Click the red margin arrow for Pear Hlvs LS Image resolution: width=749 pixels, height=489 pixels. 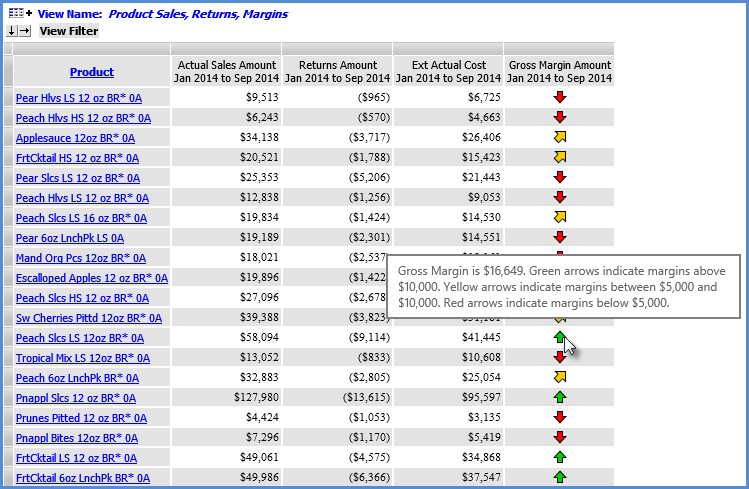[559, 97]
